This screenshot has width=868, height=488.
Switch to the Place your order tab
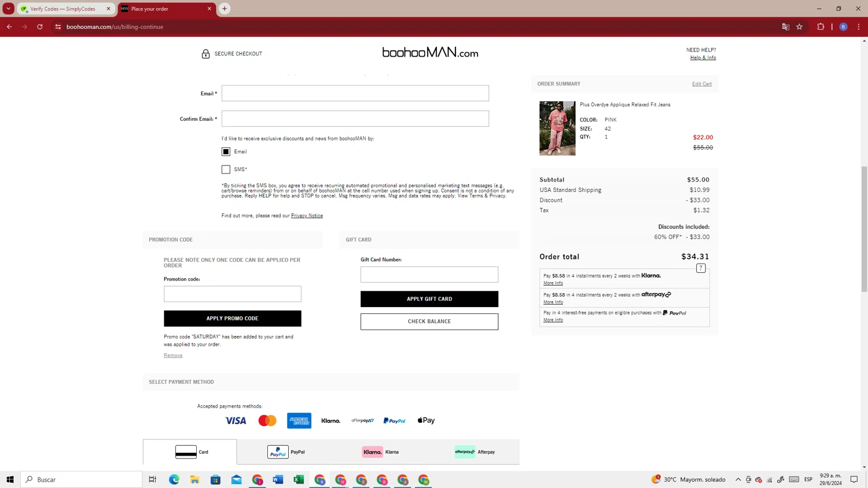coord(167,9)
